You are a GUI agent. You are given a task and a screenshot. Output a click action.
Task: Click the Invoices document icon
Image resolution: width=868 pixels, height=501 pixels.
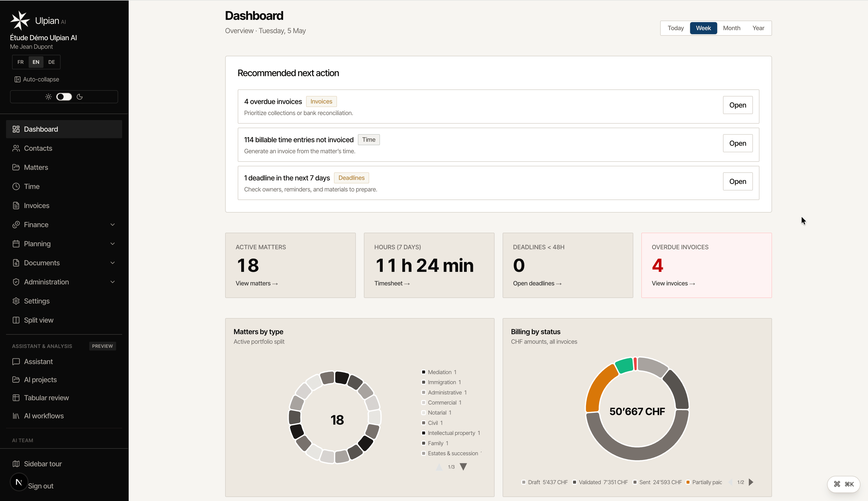16,206
